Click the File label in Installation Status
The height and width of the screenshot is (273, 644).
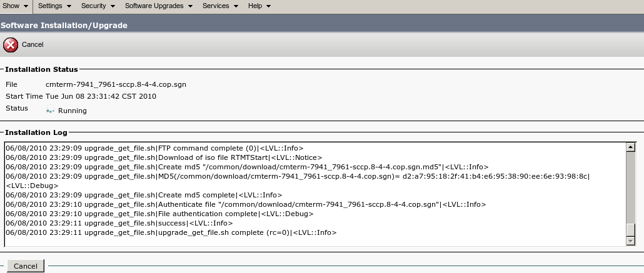(x=11, y=84)
